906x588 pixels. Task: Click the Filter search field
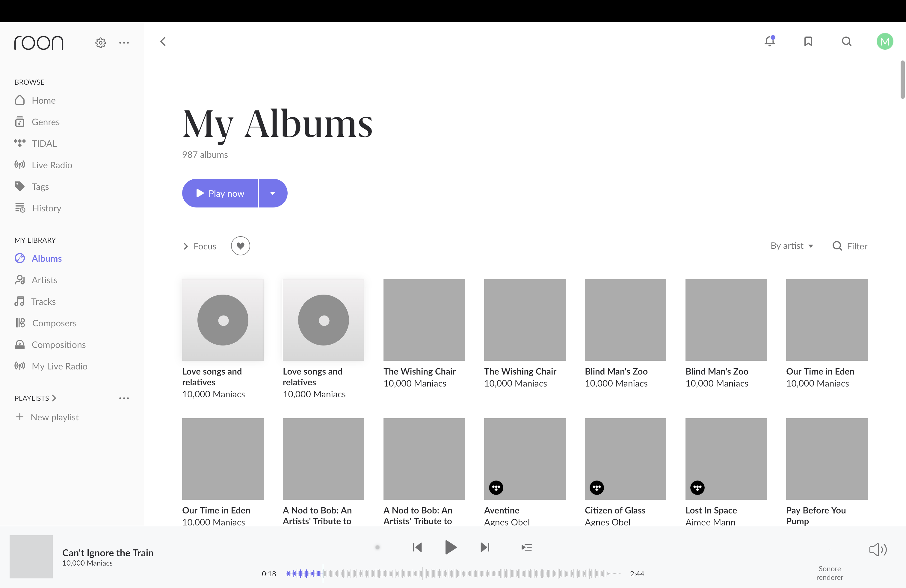click(x=850, y=246)
